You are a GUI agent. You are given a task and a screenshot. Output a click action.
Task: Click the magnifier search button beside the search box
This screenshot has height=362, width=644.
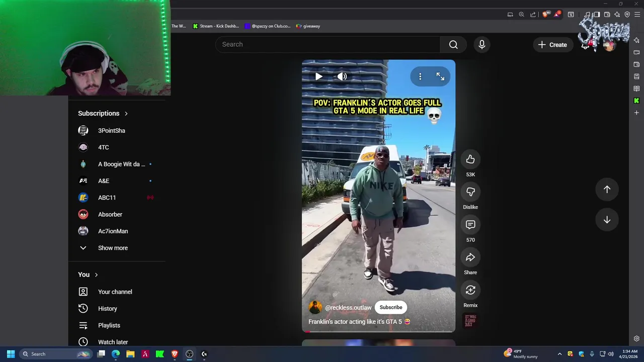[x=453, y=45]
